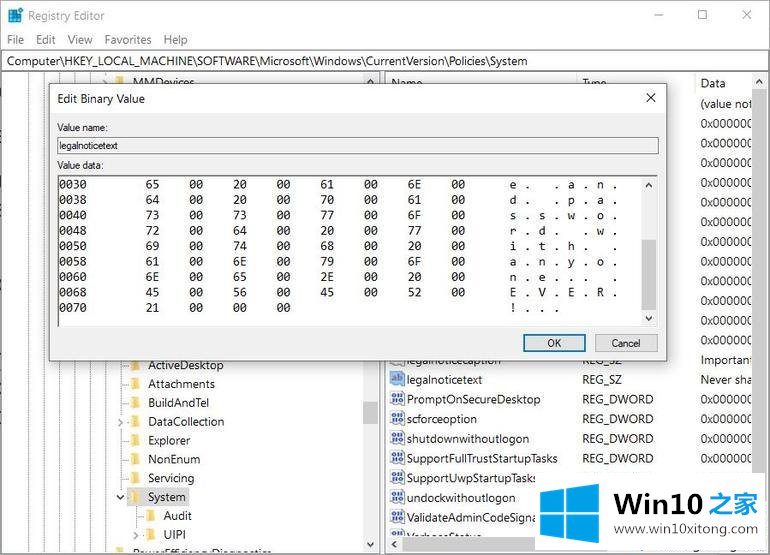Screen dimensions: 770x555
Task: Select the System key
Action: [x=166, y=498]
